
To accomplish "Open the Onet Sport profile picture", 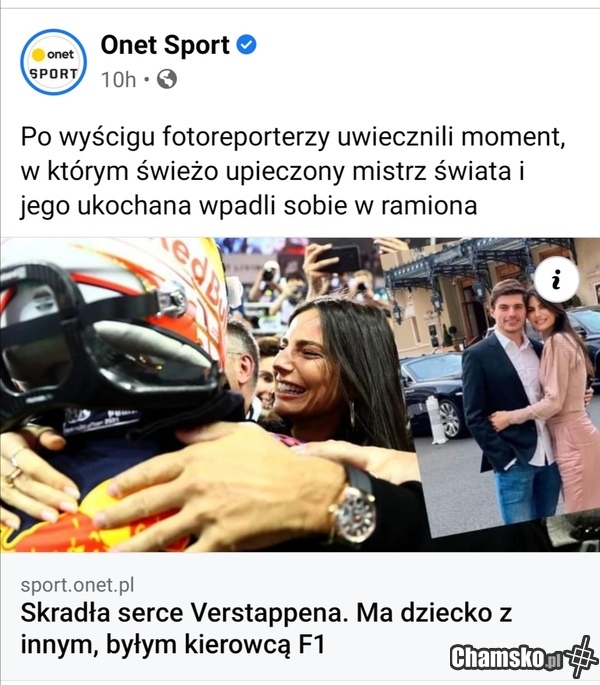I will [54, 62].
